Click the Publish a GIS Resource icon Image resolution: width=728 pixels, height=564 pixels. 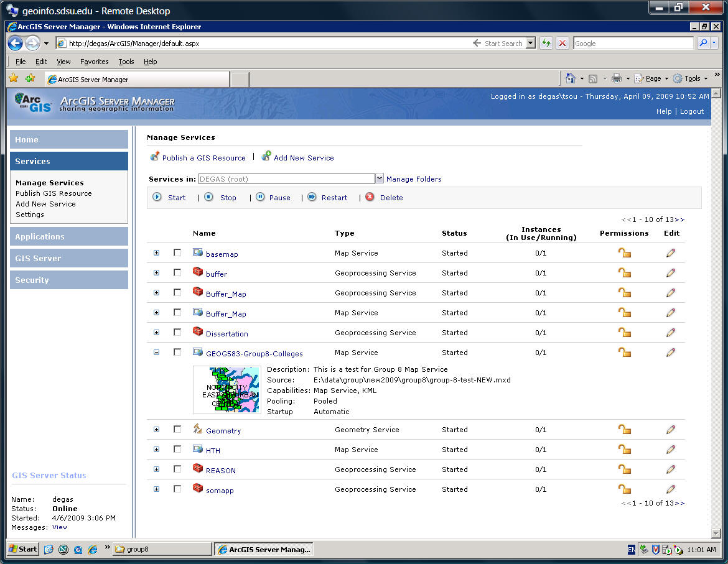click(x=154, y=157)
